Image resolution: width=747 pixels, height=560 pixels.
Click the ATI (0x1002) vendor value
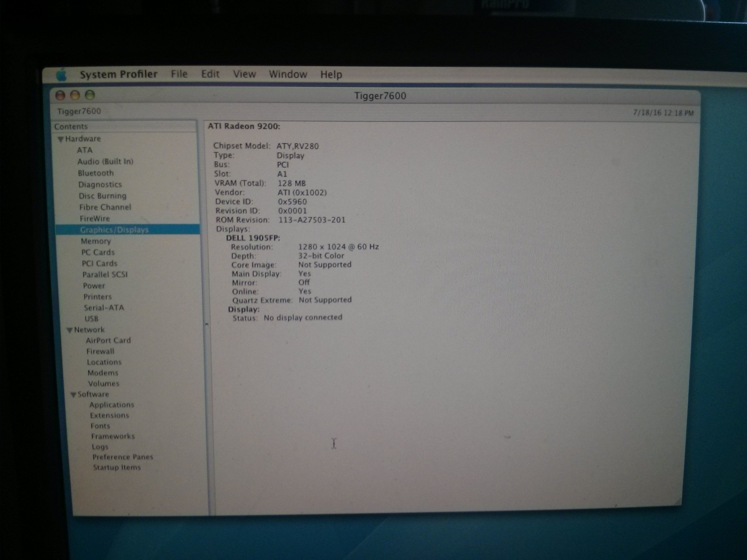pyautogui.click(x=302, y=192)
